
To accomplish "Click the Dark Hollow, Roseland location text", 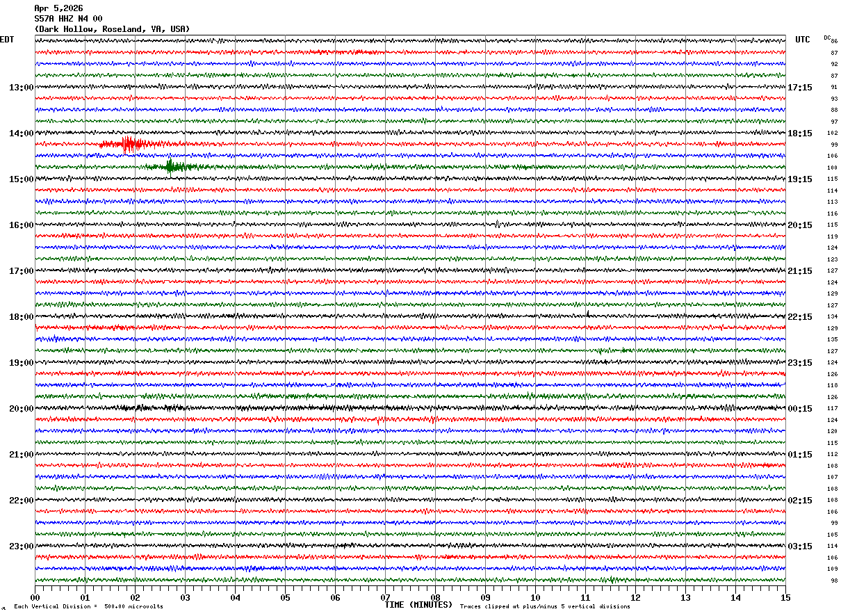I will (x=111, y=29).
